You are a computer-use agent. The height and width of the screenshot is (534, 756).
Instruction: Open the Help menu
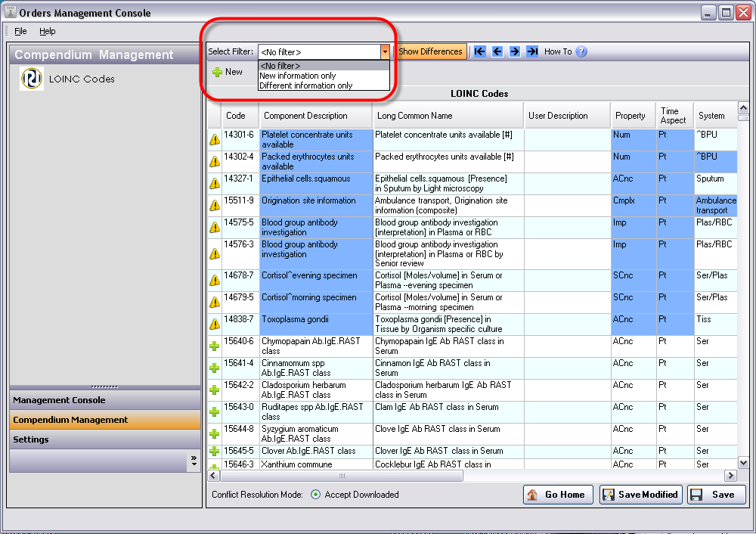pyautogui.click(x=47, y=31)
